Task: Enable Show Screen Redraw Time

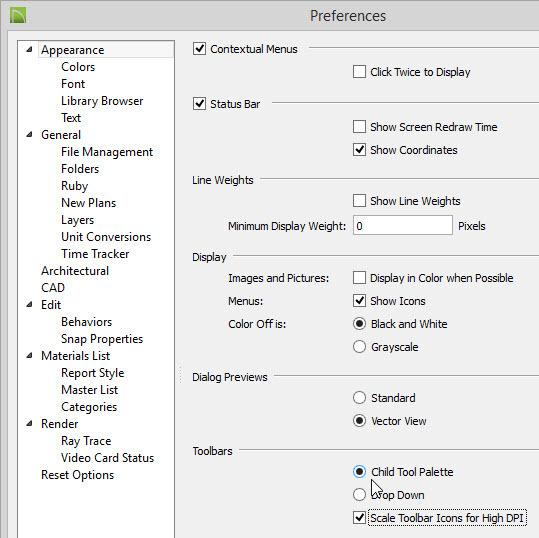Action: pyautogui.click(x=359, y=127)
